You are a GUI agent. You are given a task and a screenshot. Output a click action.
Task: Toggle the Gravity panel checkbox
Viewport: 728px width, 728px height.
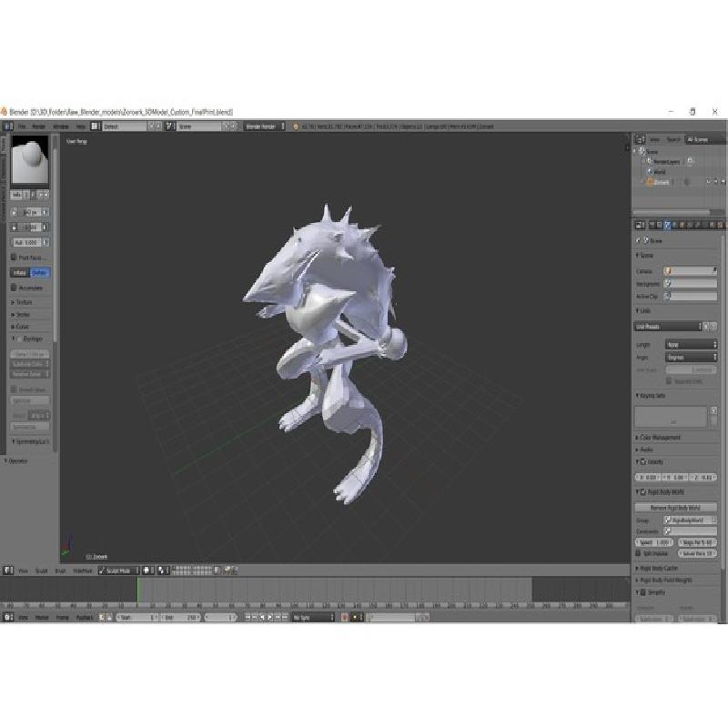pos(643,462)
